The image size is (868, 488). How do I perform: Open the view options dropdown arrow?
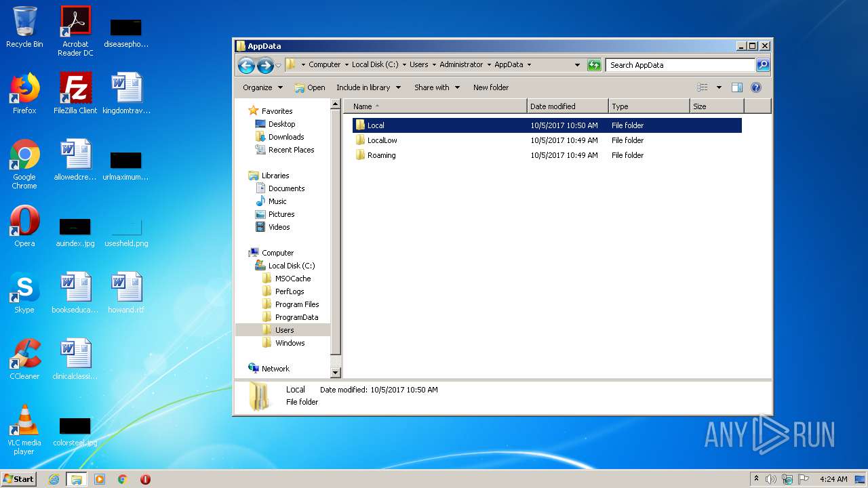pyautogui.click(x=719, y=87)
